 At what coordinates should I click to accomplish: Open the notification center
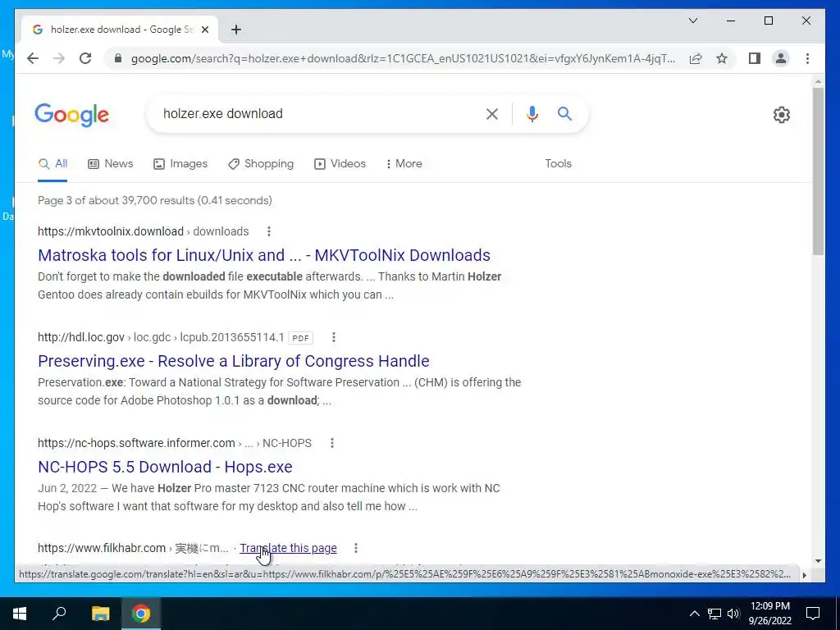point(813,614)
